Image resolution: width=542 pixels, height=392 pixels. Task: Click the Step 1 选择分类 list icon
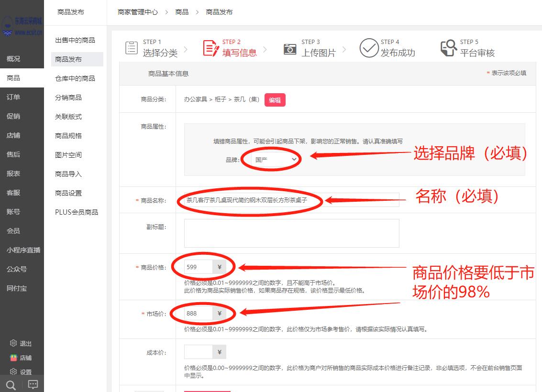pyautogui.click(x=132, y=48)
